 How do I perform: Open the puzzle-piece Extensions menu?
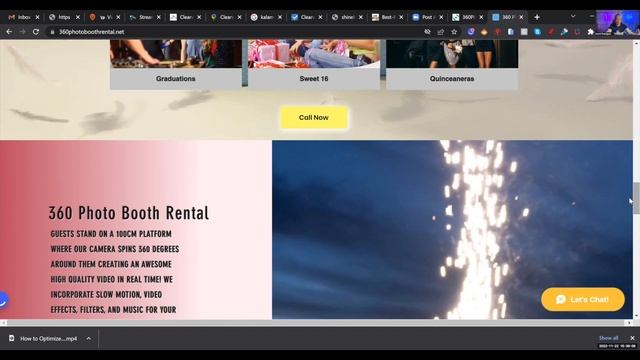coord(590,32)
